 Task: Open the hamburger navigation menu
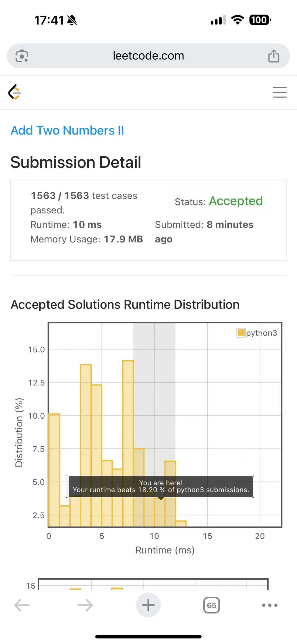tap(279, 92)
